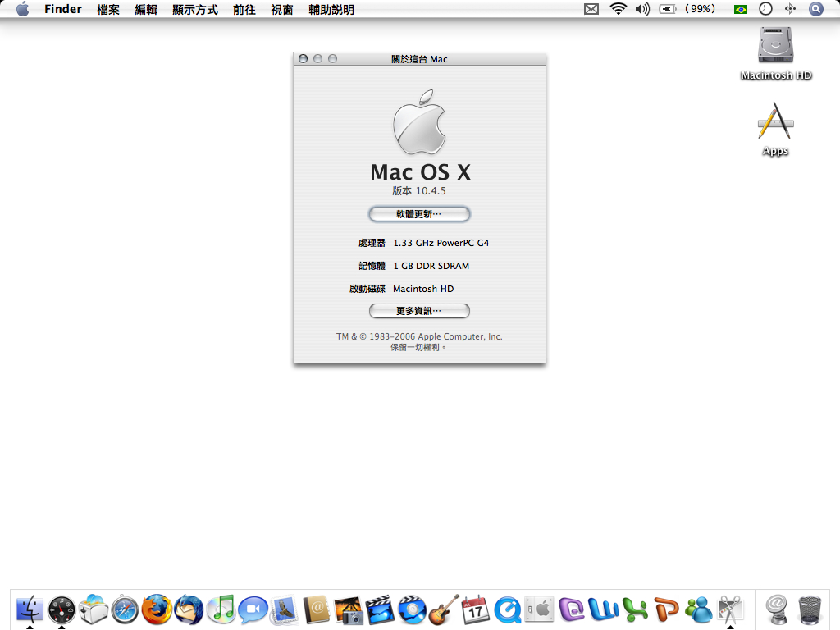Viewport: 840px width, 630px height.
Task: Click the Apple logo in About window
Action: point(419,122)
